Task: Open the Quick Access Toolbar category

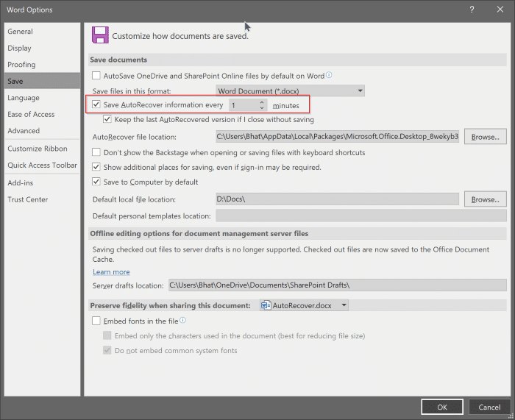Action: [42, 165]
